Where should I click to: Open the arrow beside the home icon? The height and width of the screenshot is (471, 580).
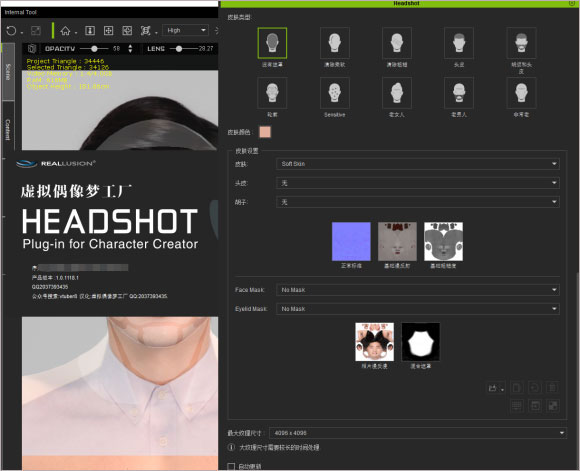[x=76, y=33]
